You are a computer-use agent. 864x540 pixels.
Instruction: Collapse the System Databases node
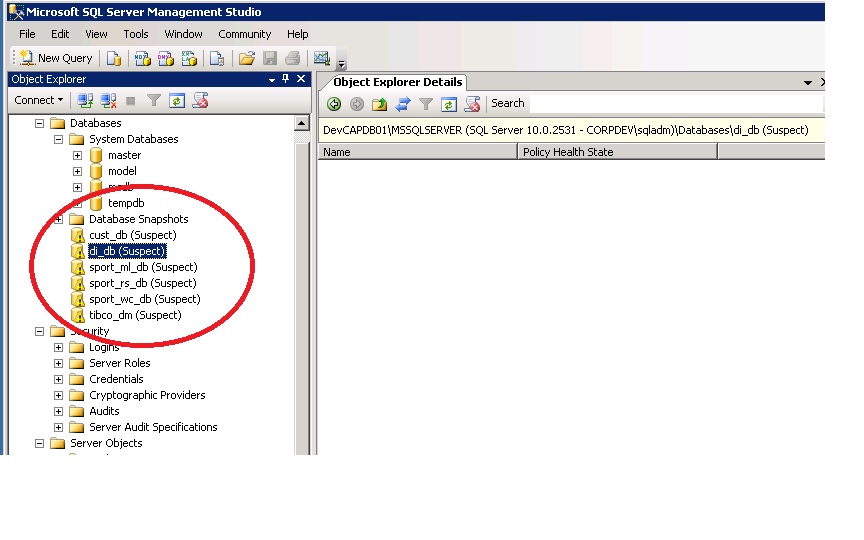tap(58, 139)
